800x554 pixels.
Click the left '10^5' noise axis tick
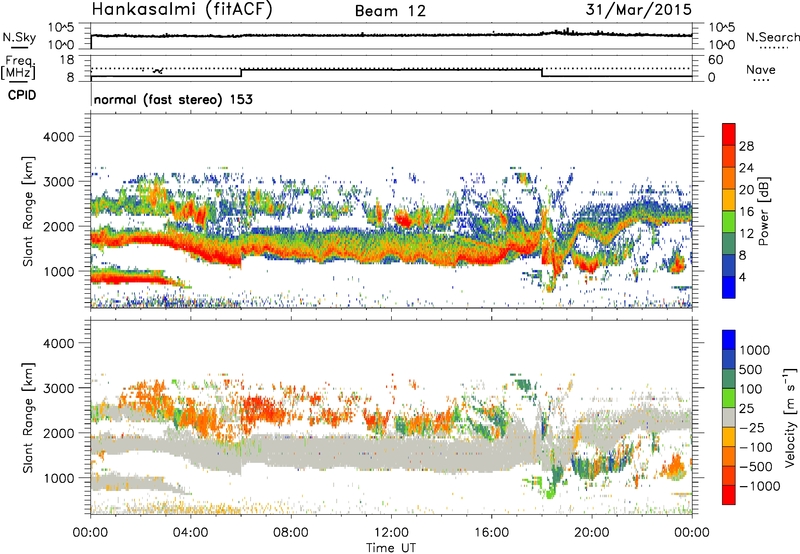coord(61,28)
